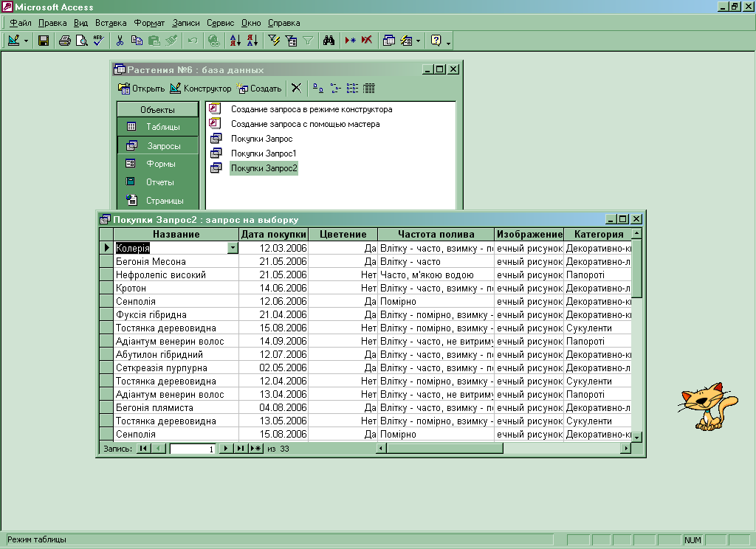The image size is (756, 549).
Task: Select 'Создание запроса в режиме конструктора'
Action: [x=311, y=109]
